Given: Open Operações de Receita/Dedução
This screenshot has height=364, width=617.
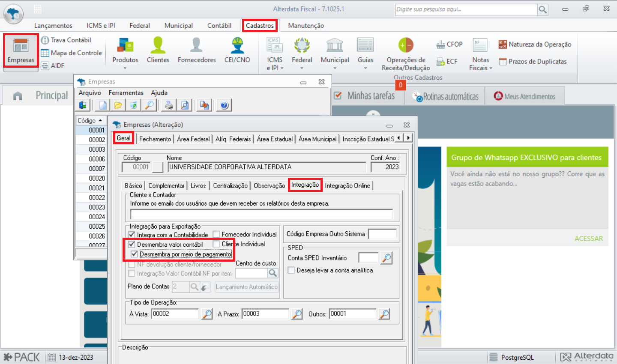Looking at the screenshot, I should [406, 54].
